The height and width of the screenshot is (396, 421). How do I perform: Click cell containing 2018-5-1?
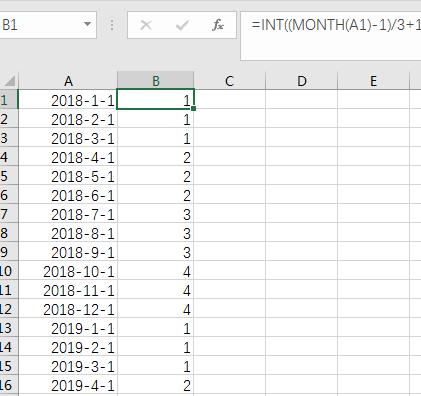pyautogui.click(x=68, y=175)
